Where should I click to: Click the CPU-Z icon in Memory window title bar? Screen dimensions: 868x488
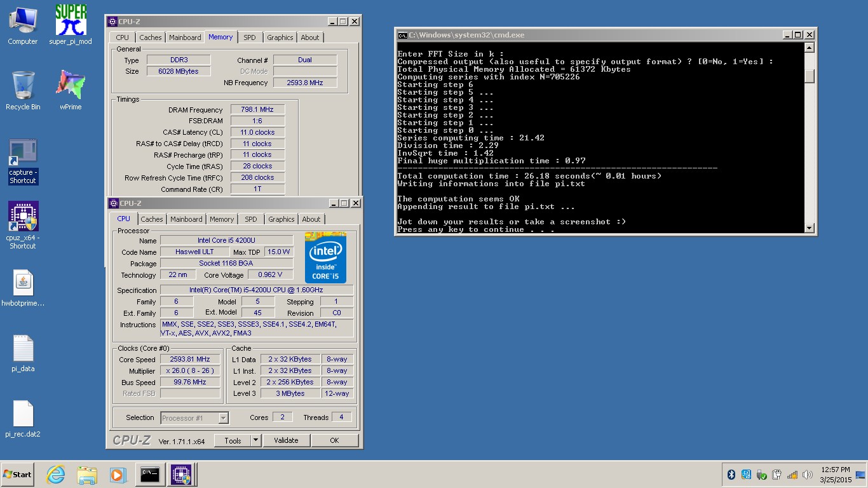pos(113,22)
